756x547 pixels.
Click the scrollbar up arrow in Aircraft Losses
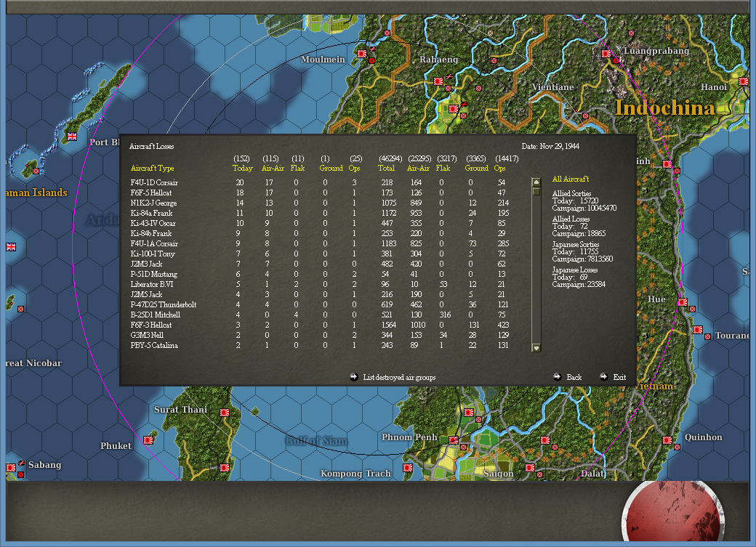tap(536, 182)
